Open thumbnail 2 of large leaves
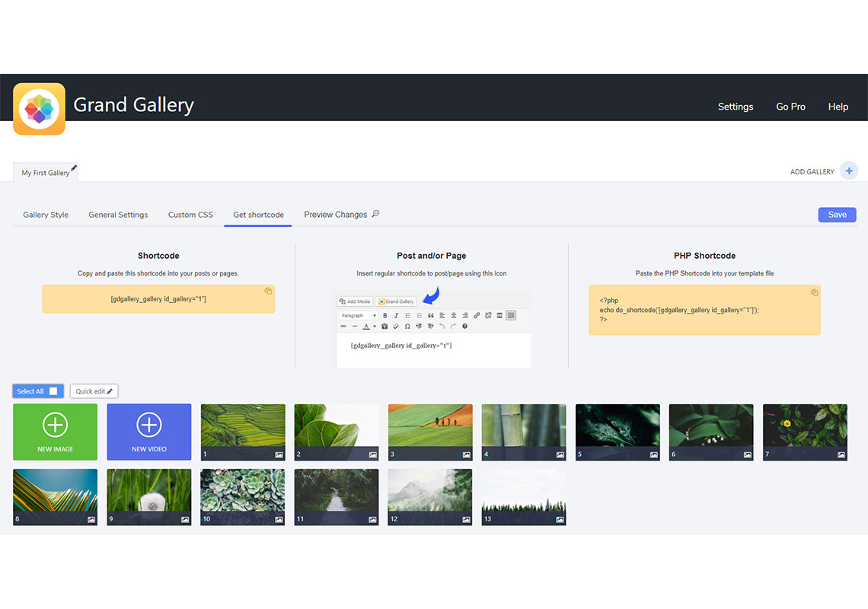Screen dimensions: 868x609 [x=337, y=432]
